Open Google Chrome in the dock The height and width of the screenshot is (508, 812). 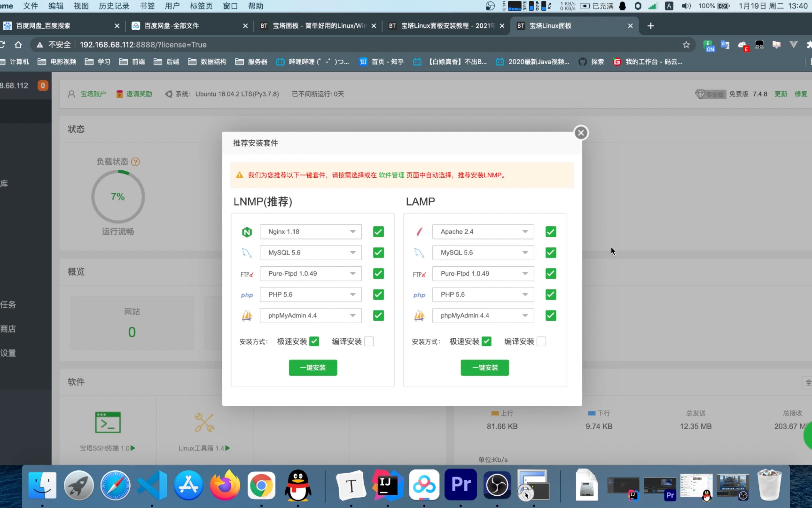pyautogui.click(x=261, y=485)
